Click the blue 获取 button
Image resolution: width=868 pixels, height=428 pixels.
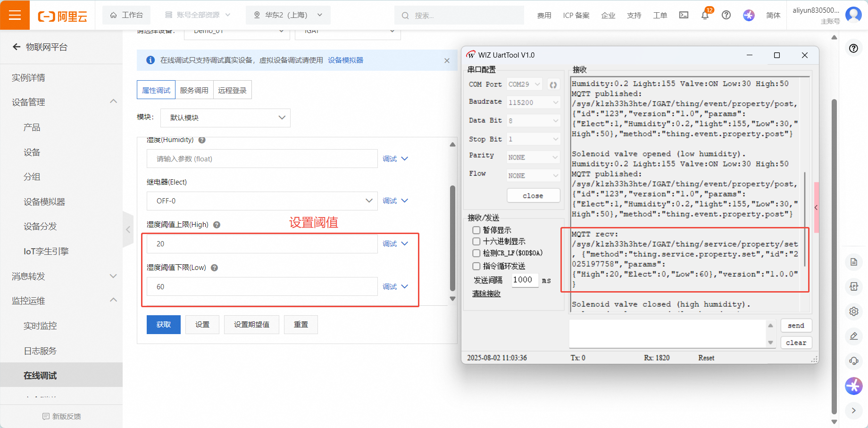click(x=164, y=325)
